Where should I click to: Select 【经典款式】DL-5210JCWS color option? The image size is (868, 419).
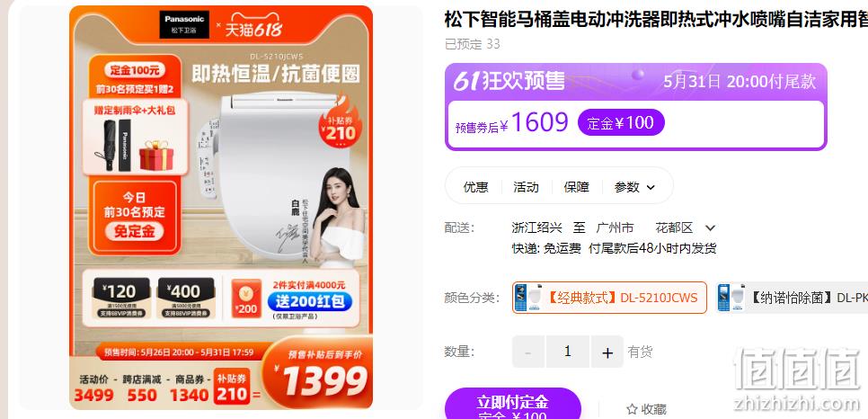pos(609,298)
